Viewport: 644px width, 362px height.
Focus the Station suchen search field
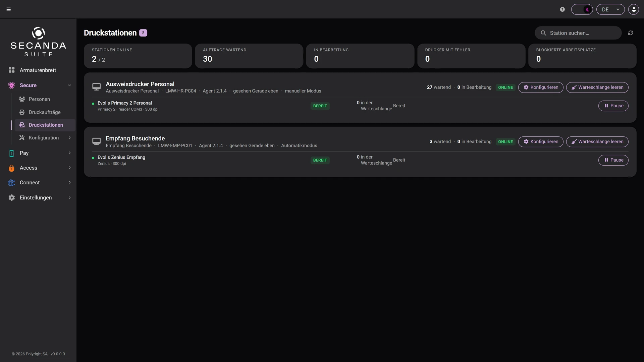coord(578,33)
